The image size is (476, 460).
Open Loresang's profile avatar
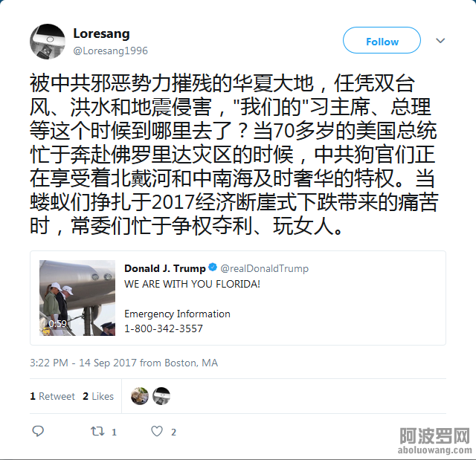tap(48, 42)
